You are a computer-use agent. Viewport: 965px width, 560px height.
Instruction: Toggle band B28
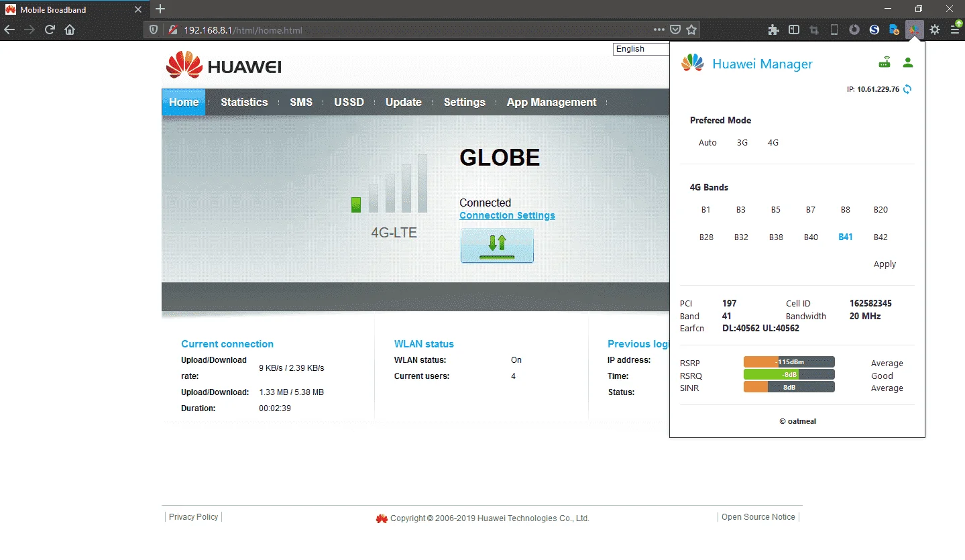pyautogui.click(x=706, y=237)
